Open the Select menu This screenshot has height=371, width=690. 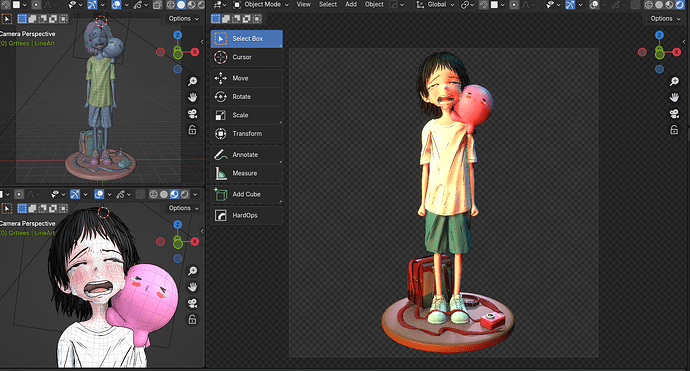coord(328,4)
